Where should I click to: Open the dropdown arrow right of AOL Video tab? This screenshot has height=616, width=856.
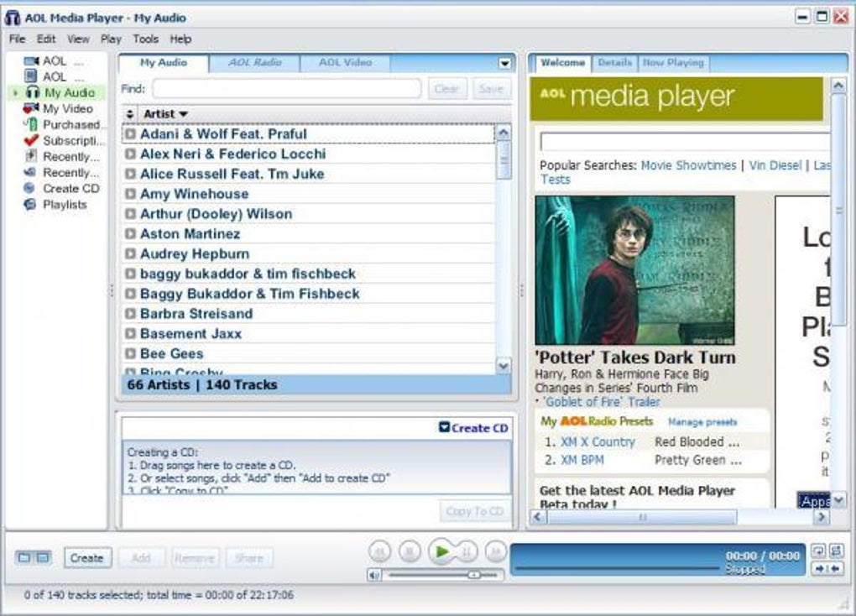(x=505, y=64)
